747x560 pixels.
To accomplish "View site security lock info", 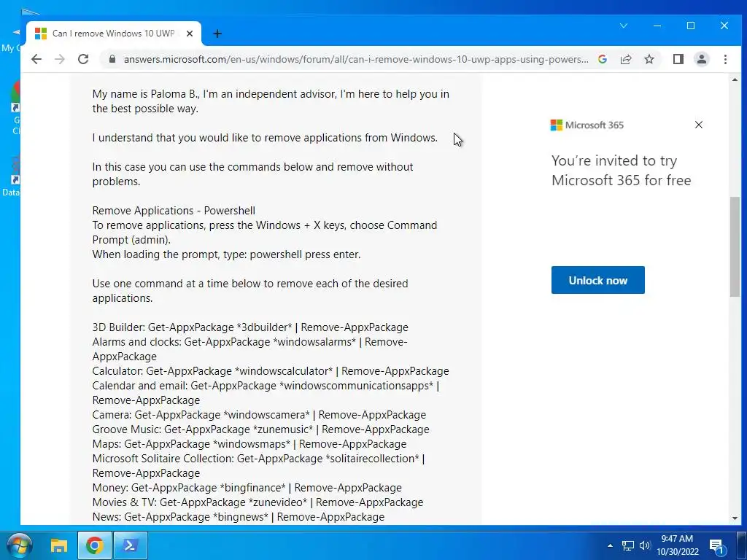I will 112,59.
